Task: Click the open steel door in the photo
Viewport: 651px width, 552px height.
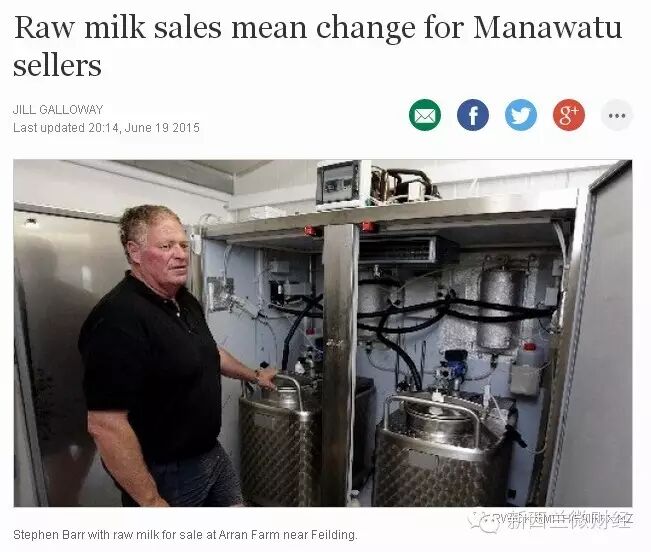Action: coord(592,332)
